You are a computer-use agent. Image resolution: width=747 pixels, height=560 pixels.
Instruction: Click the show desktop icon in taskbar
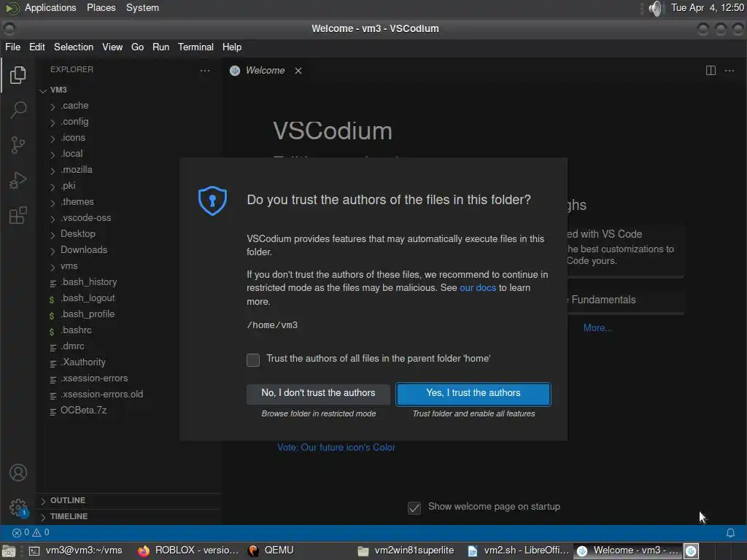(9, 551)
